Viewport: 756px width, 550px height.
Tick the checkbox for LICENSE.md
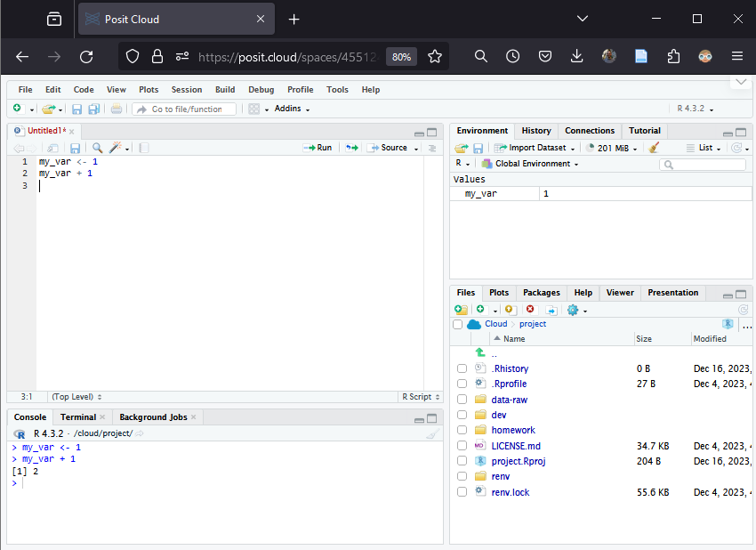pos(462,446)
